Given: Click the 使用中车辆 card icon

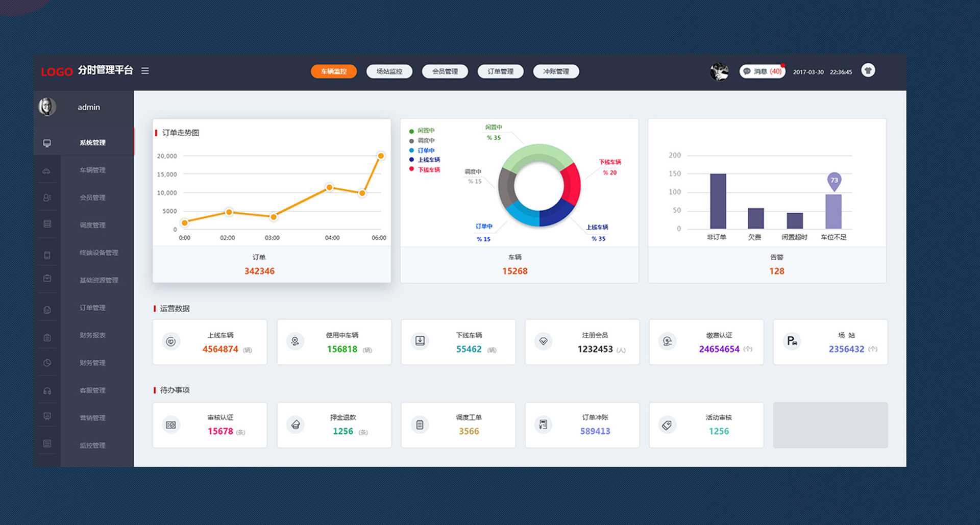Looking at the screenshot, I should 295,341.
